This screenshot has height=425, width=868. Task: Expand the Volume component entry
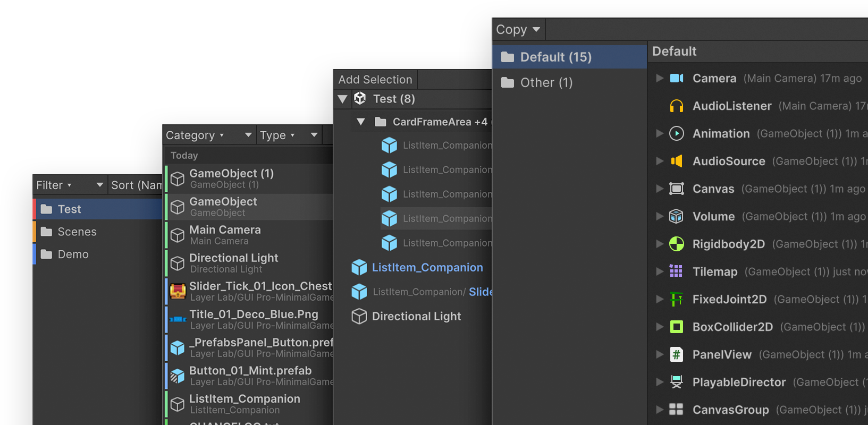point(660,216)
